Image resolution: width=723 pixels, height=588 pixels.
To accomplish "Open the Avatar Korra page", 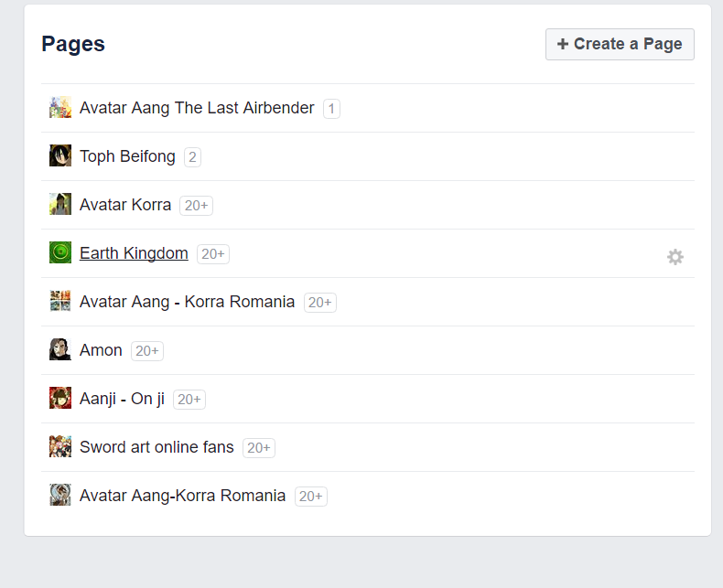I will (125, 205).
